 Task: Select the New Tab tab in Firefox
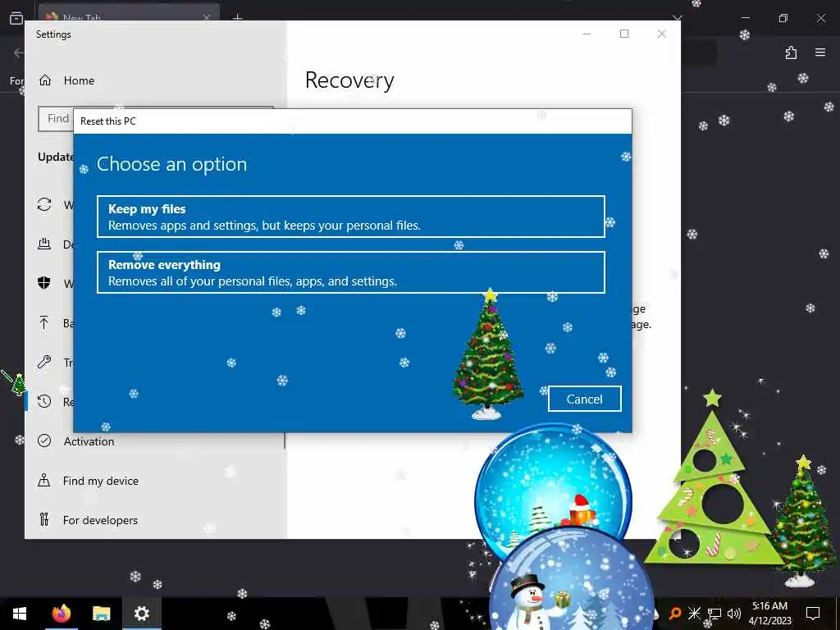(x=129, y=15)
